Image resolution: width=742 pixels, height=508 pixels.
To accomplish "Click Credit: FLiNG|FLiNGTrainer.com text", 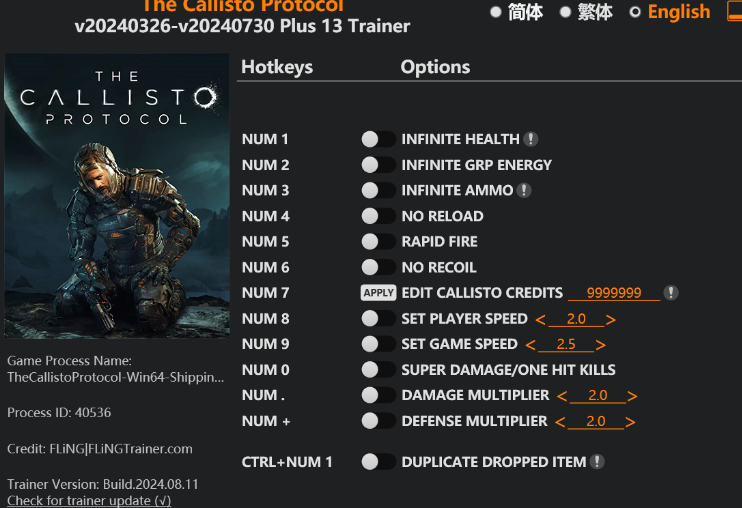I will click(100, 449).
